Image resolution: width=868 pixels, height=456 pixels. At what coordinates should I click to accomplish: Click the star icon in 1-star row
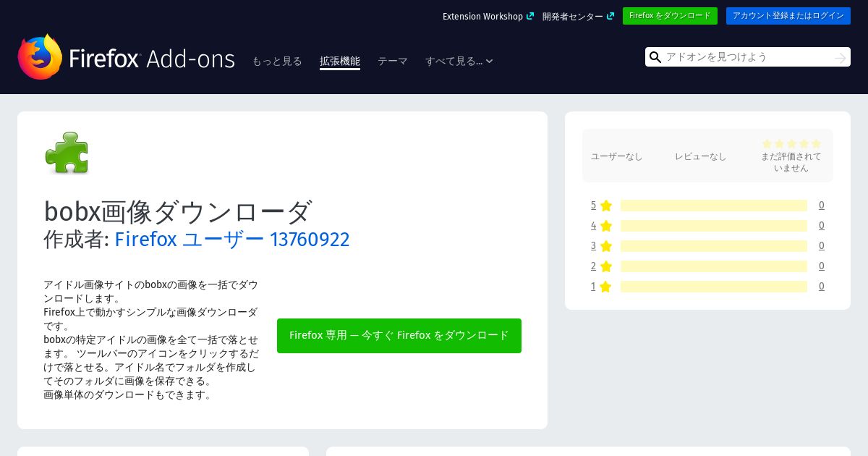pos(606,287)
